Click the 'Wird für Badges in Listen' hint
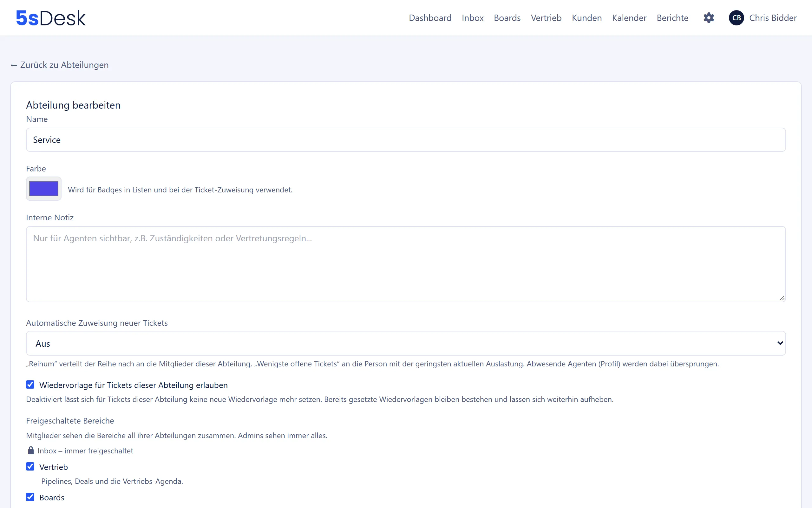 (180, 190)
